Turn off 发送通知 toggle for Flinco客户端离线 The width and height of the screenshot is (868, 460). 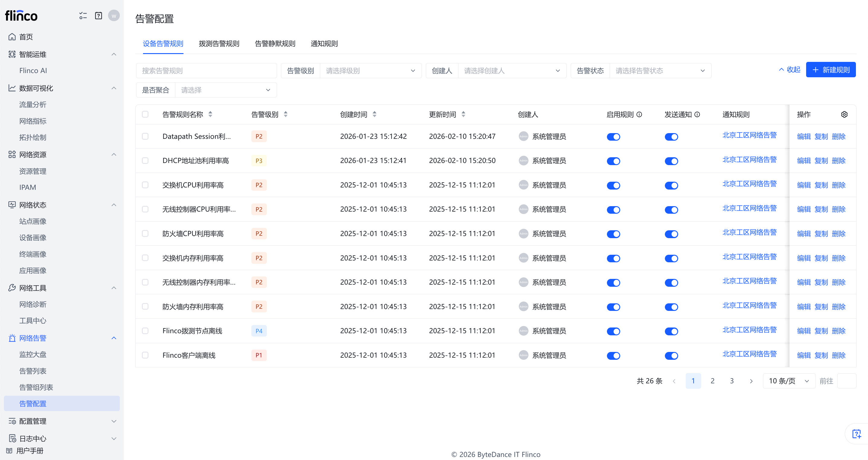[x=671, y=356]
